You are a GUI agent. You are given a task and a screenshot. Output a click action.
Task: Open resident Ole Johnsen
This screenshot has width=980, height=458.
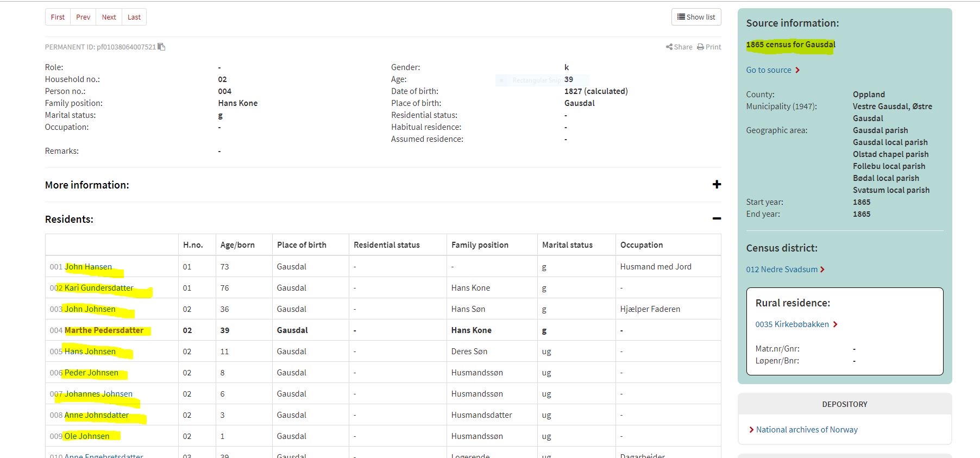point(87,436)
